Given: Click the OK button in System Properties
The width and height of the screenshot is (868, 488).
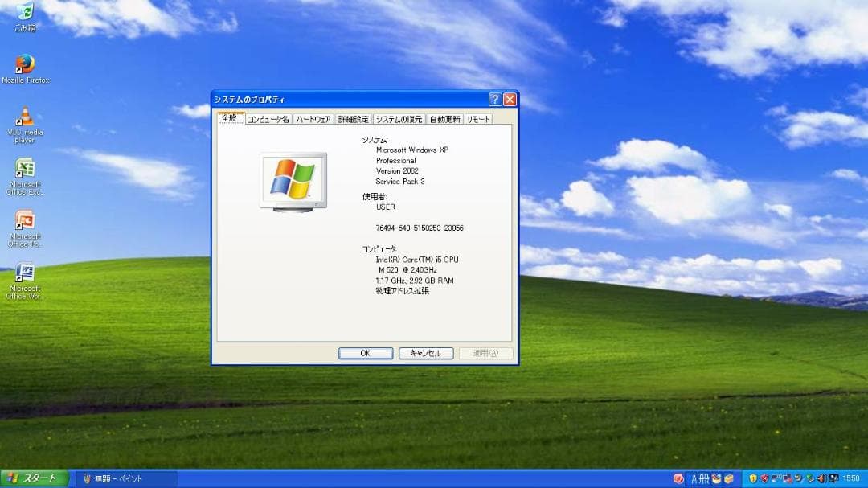Looking at the screenshot, I should point(365,352).
